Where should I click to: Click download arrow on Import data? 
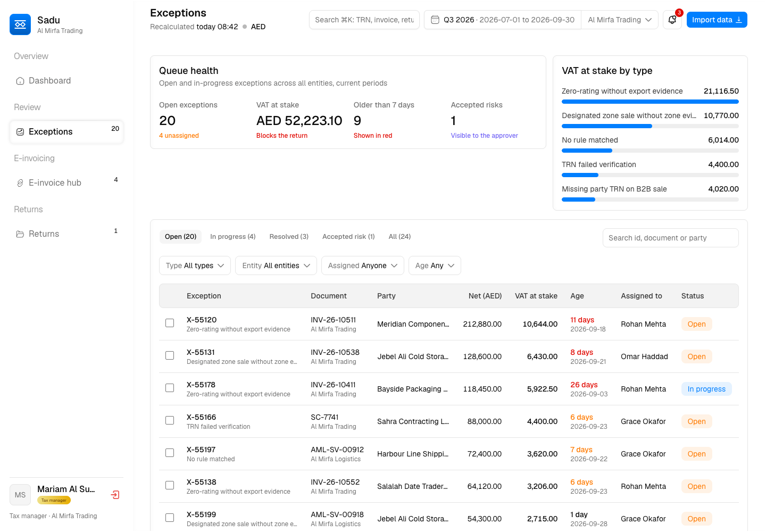click(x=739, y=20)
